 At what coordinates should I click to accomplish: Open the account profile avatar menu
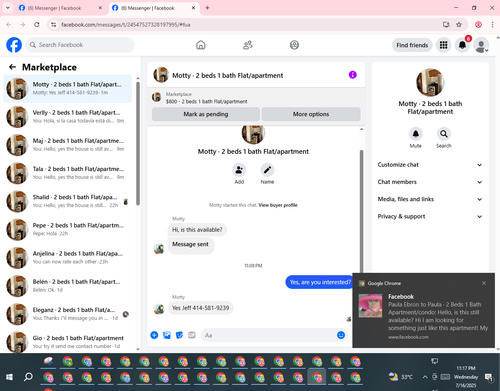point(481,45)
